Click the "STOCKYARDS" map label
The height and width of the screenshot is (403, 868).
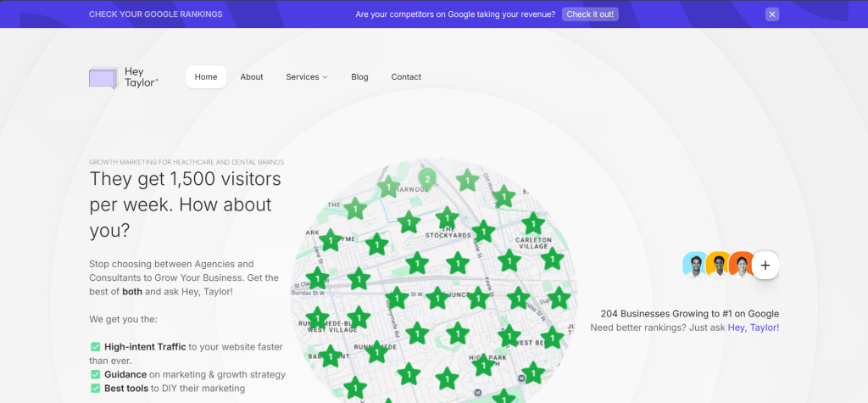click(x=448, y=235)
